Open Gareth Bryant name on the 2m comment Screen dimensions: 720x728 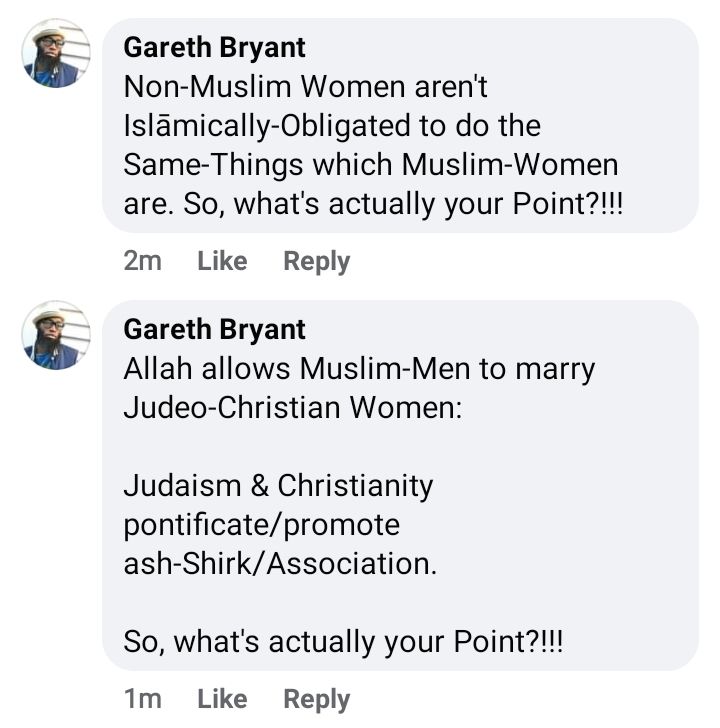tap(214, 47)
